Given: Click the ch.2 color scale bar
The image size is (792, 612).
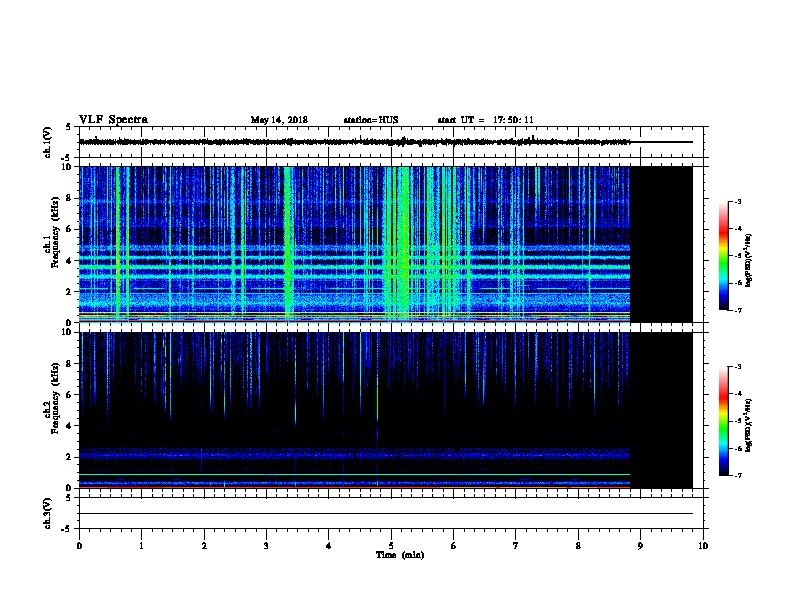Looking at the screenshot, I should 723,421.
